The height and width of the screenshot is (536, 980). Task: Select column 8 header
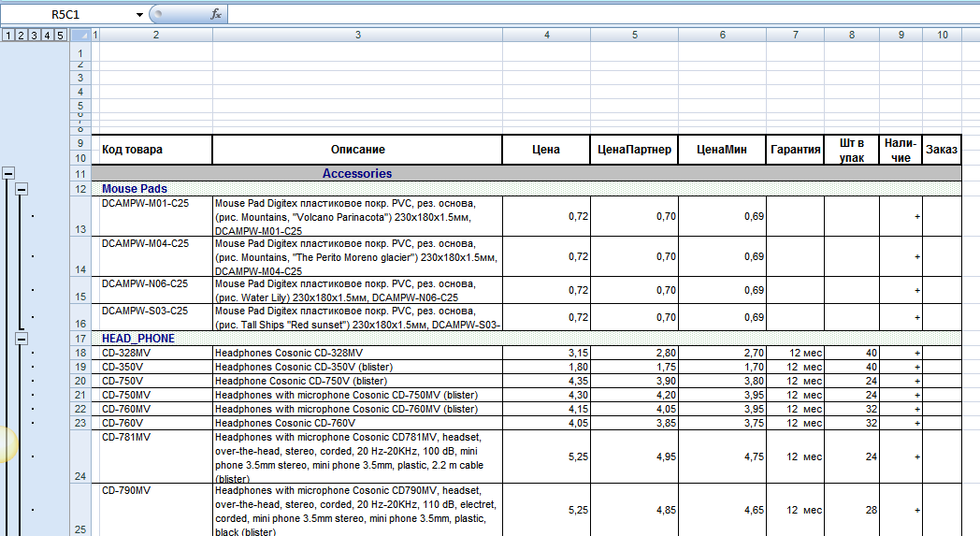[852, 35]
